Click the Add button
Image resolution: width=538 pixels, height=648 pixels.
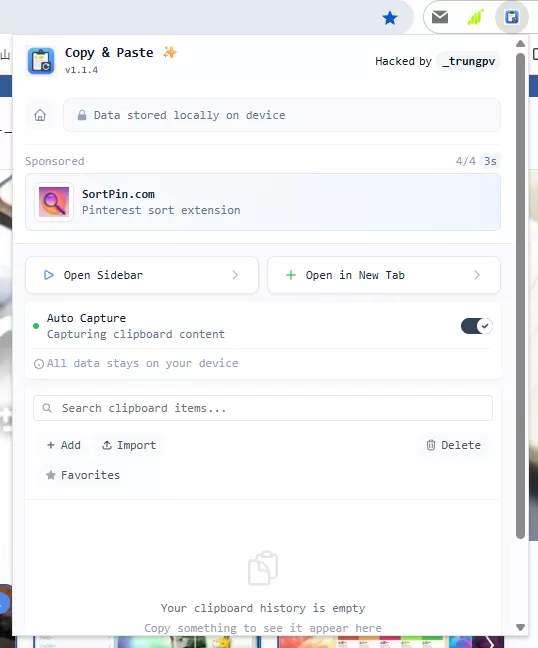click(64, 445)
